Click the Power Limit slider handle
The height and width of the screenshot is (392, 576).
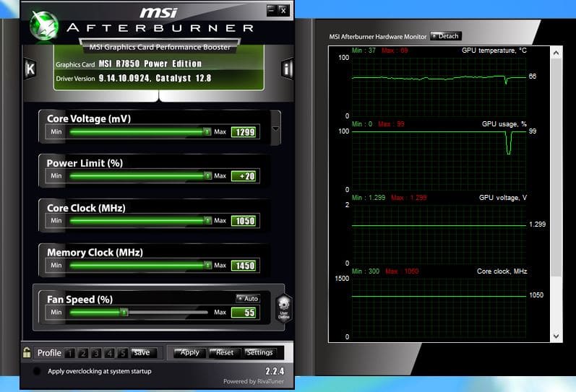point(207,176)
